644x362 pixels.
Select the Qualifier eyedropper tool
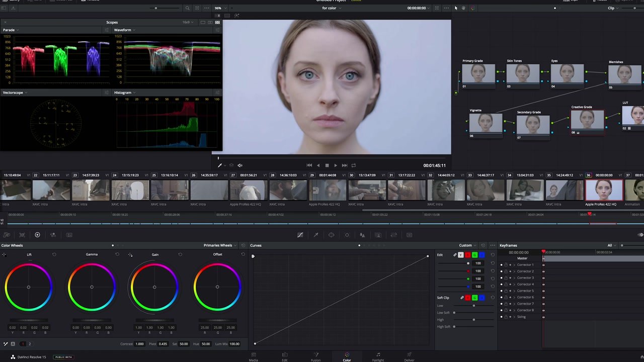(316, 235)
